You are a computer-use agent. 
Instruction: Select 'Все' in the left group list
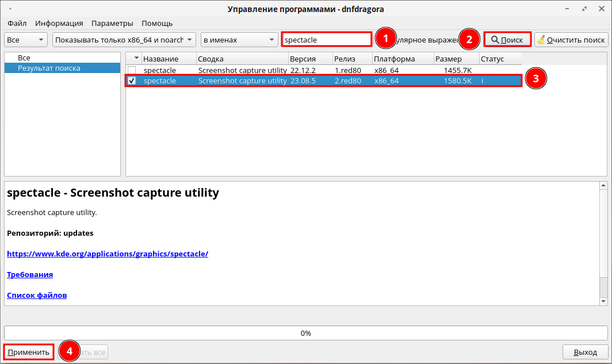coord(24,58)
